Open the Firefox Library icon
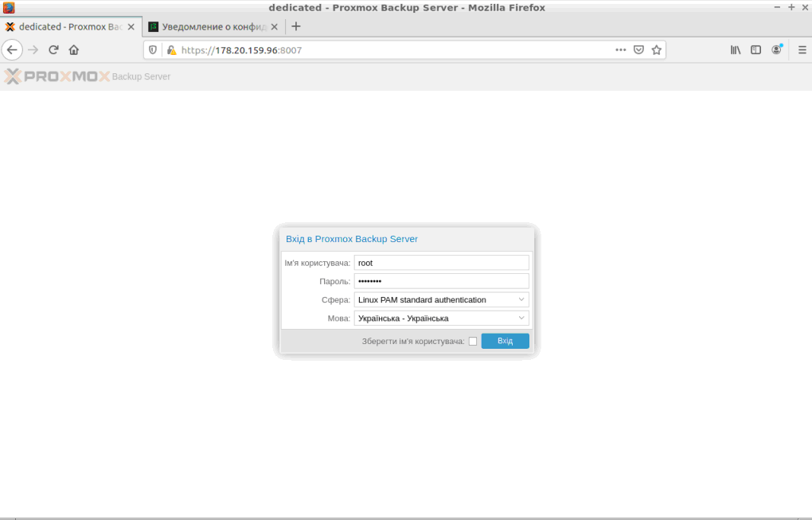Screen dimensions: 812x520 (736, 50)
